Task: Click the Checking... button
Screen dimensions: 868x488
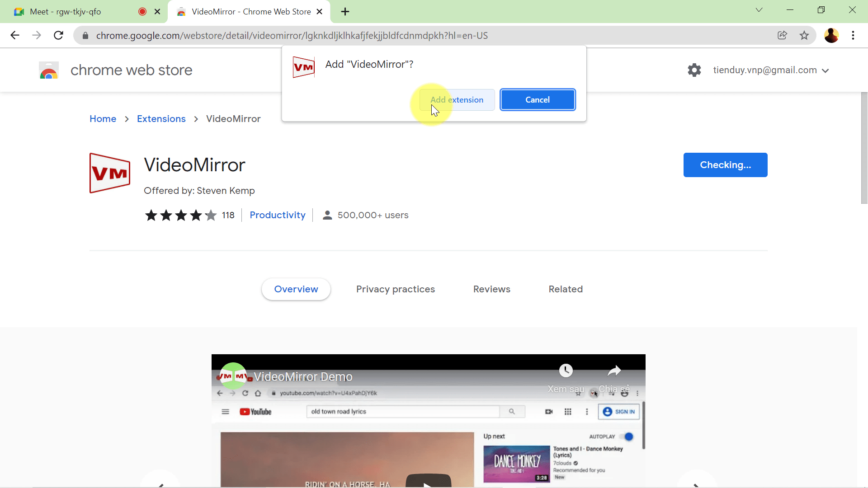Action: point(725,165)
